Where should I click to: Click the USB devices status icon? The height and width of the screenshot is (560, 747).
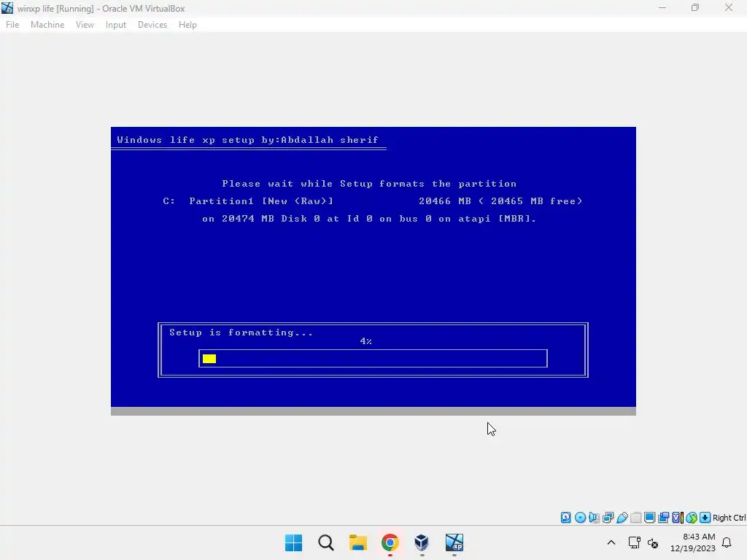[x=622, y=518]
